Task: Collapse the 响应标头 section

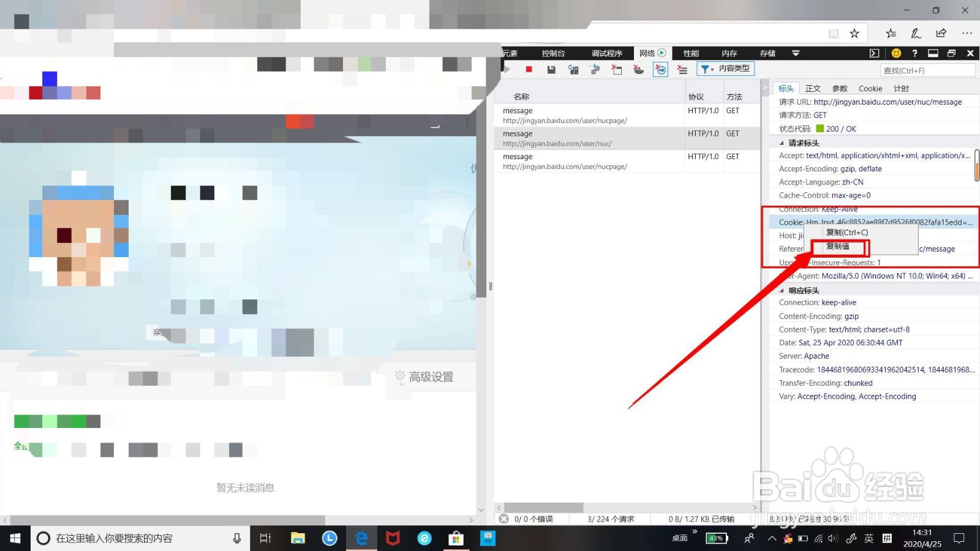Action: click(x=782, y=291)
